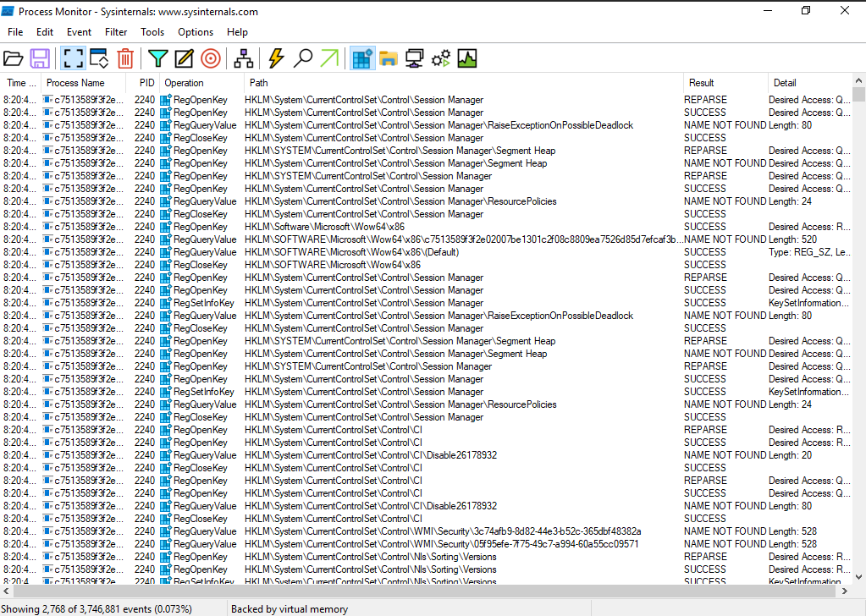Toggle the Capture events icon
866x616 pixels.
(73, 58)
